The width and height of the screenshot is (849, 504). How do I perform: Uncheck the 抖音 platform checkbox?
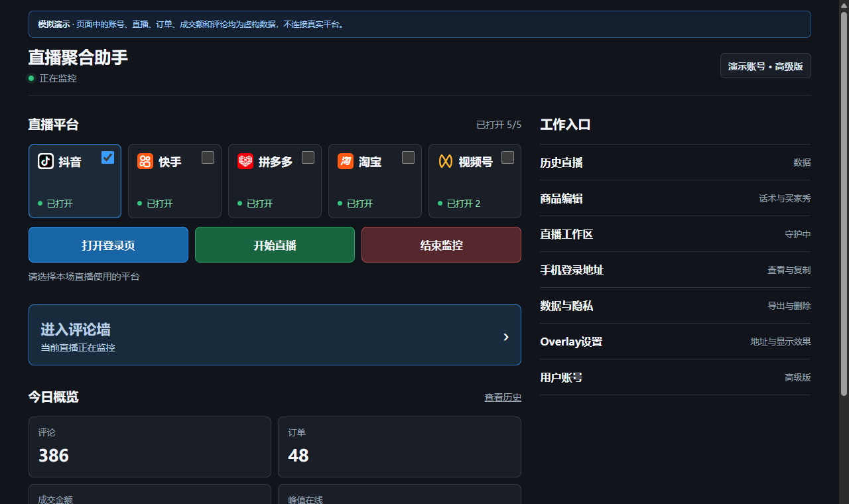tap(108, 157)
